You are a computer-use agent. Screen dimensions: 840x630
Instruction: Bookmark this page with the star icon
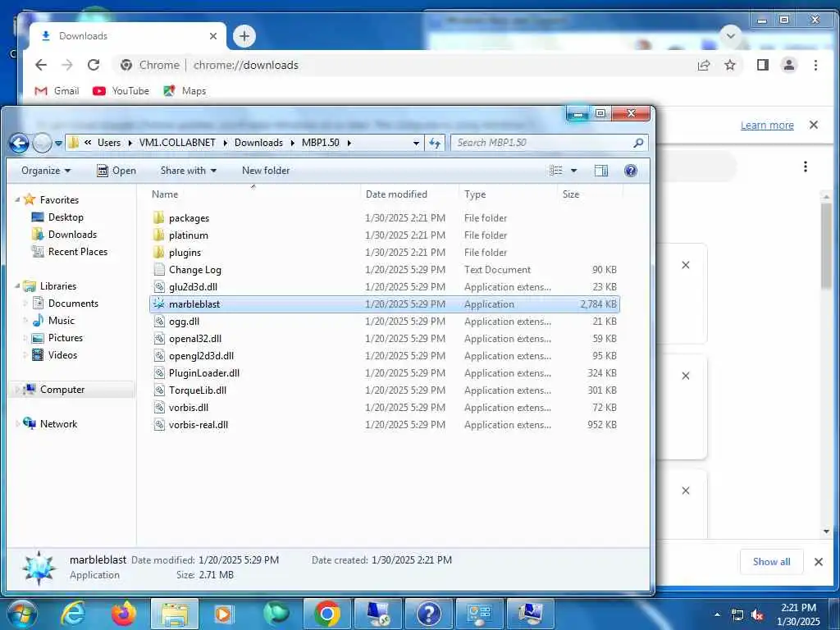coord(729,65)
